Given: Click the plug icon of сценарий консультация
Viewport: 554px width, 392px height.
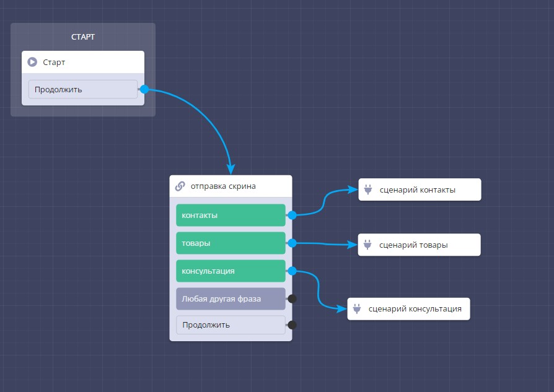Looking at the screenshot, I should 356,309.
